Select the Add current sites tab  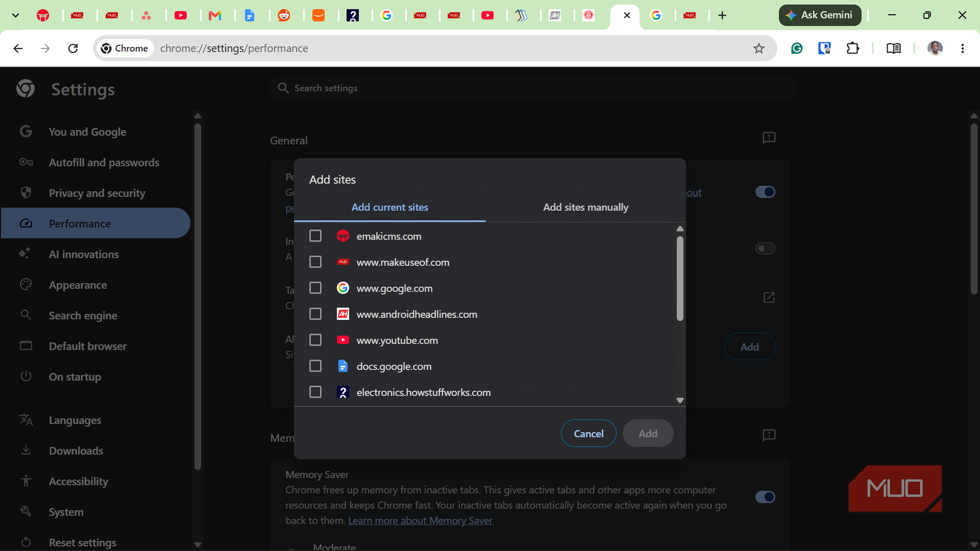point(390,207)
